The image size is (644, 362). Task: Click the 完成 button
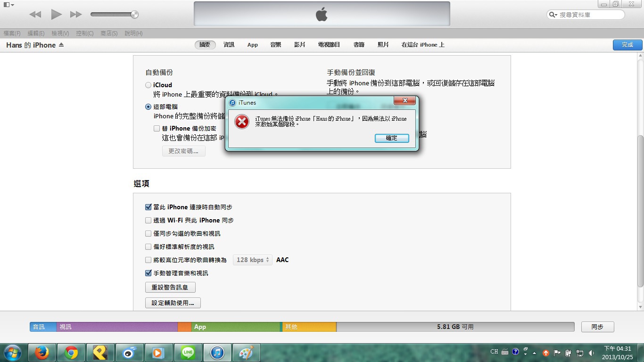[627, 45]
